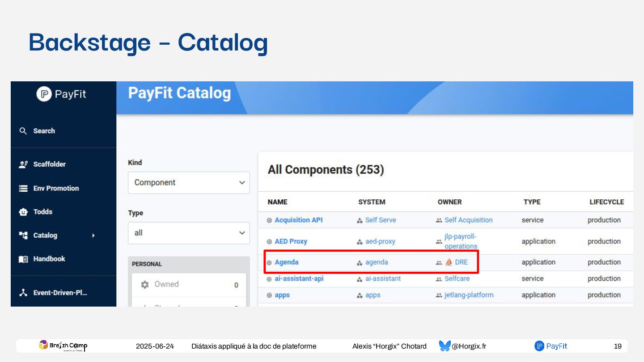Click the sailboat icon beside DRE
Viewport: 644px width, 362px height.
(449, 262)
